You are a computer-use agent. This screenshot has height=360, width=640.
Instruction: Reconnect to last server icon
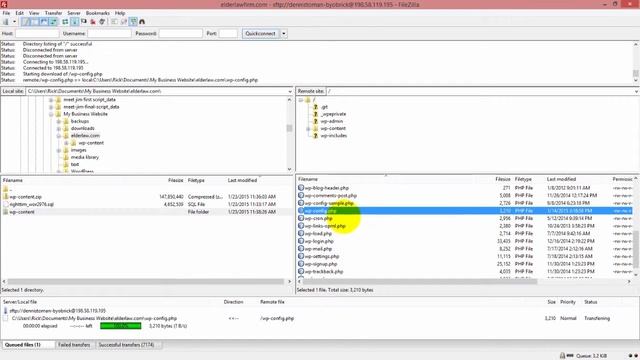(102, 22)
